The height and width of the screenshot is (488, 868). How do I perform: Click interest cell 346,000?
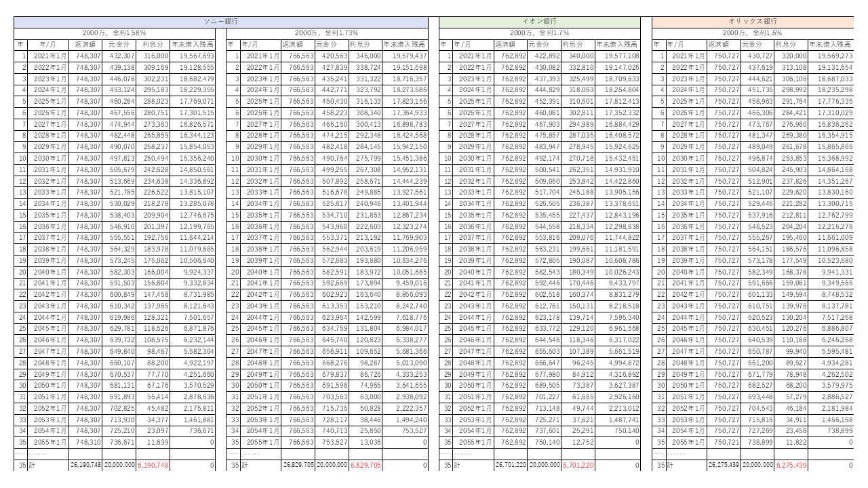pyautogui.click(x=366, y=56)
